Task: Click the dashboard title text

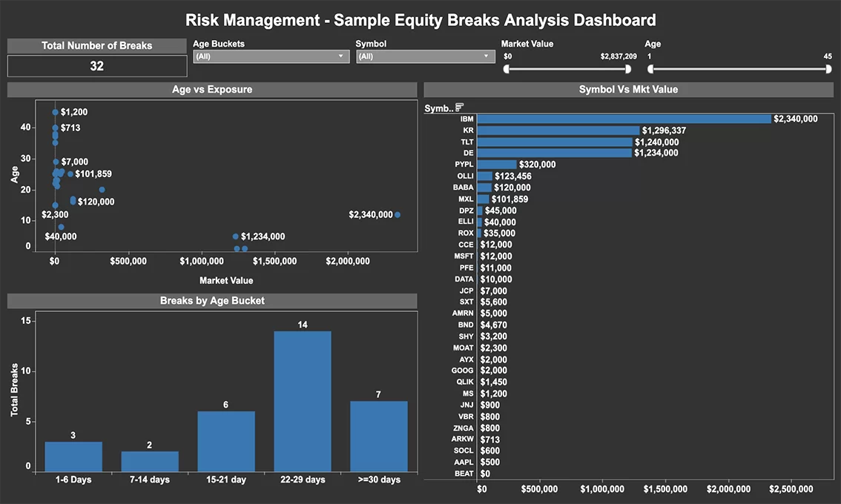Action: click(x=420, y=20)
